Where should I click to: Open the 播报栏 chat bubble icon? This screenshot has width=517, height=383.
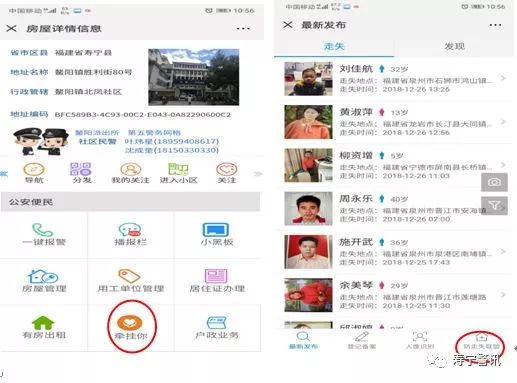click(130, 230)
